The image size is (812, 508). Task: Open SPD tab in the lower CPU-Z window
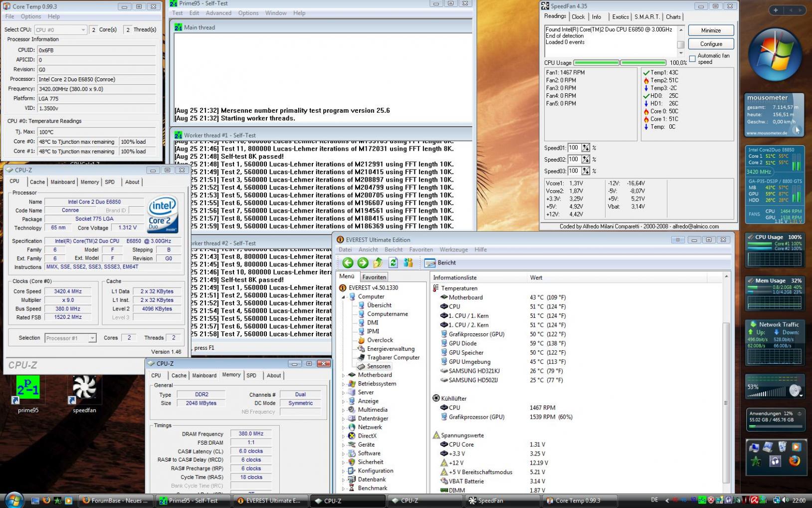[251, 376]
